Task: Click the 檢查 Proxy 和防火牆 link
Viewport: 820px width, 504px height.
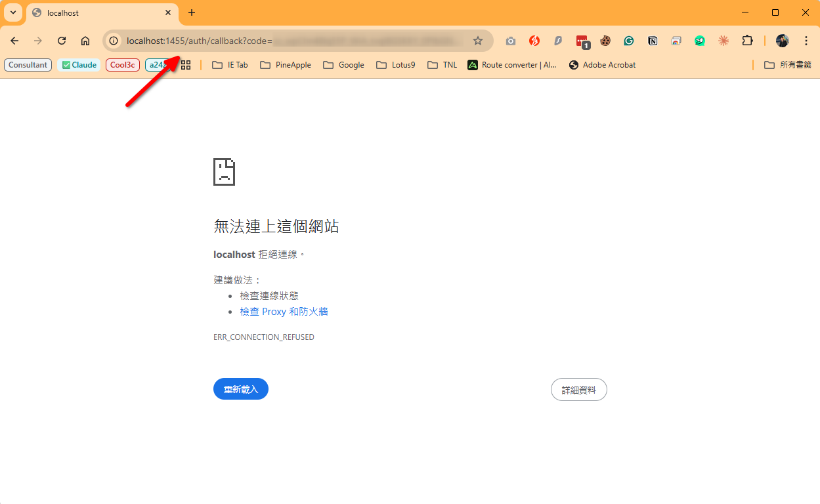Action: coord(284,312)
